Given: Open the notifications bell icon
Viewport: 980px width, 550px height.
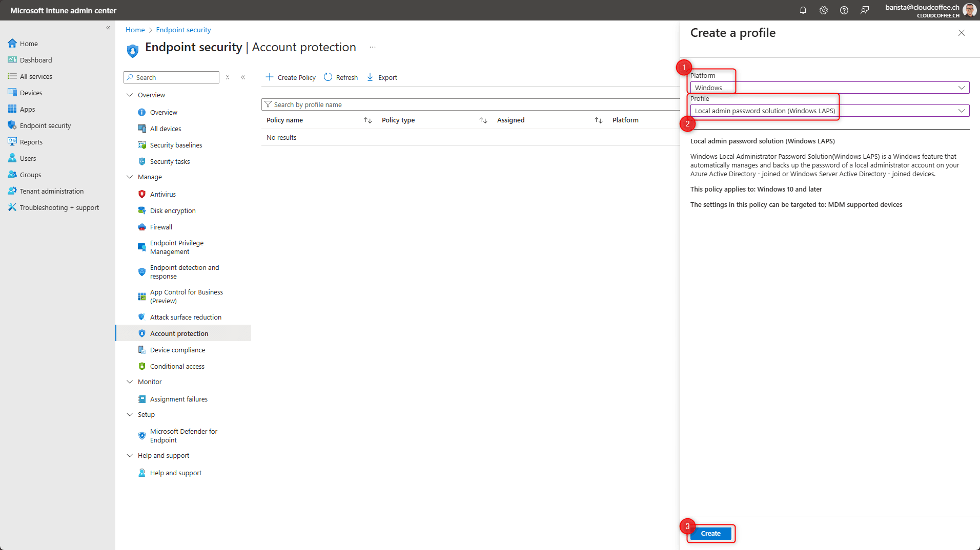Looking at the screenshot, I should tap(803, 10).
